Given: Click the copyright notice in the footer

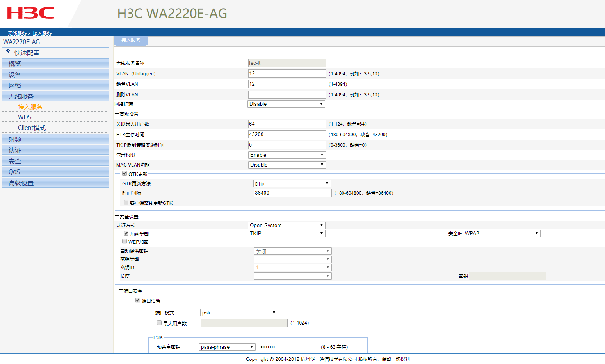Looking at the screenshot, I should (327, 359).
